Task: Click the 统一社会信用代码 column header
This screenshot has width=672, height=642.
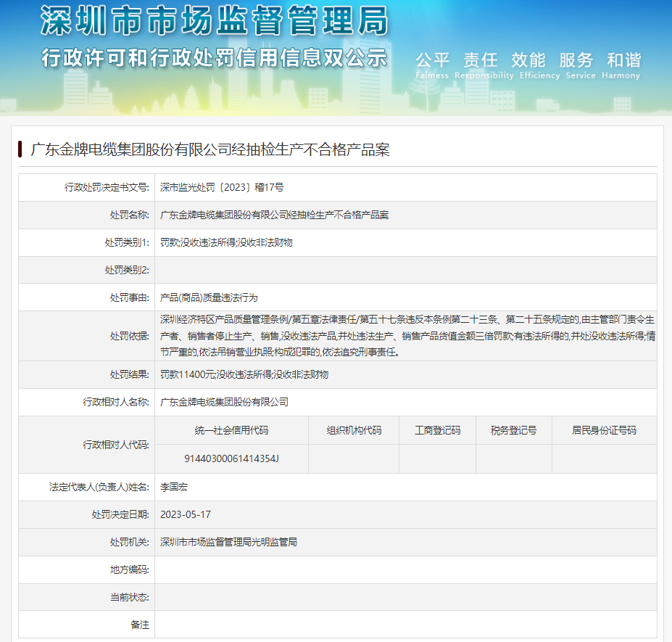Action: coord(231,431)
